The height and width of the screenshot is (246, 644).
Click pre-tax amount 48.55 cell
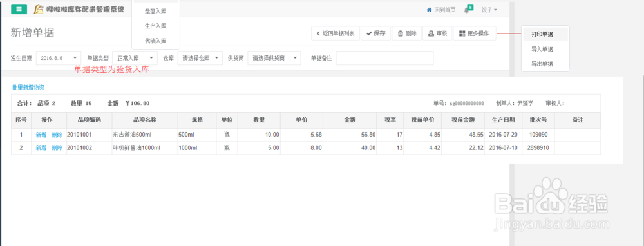pyautogui.click(x=463, y=135)
